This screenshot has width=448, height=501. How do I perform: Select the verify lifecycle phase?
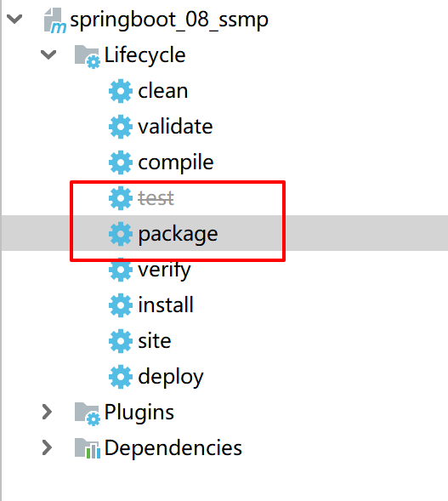[164, 270]
